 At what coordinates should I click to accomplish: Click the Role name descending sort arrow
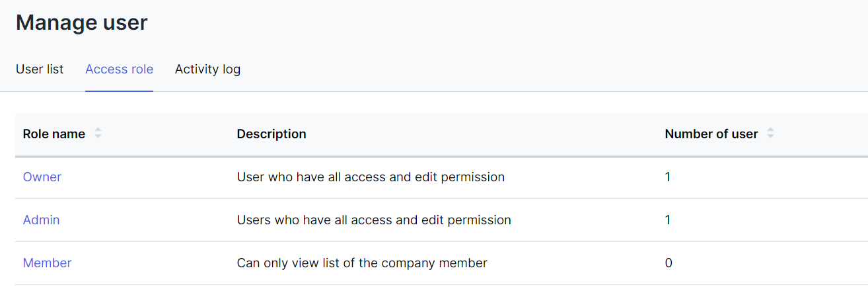click(98, 137)
